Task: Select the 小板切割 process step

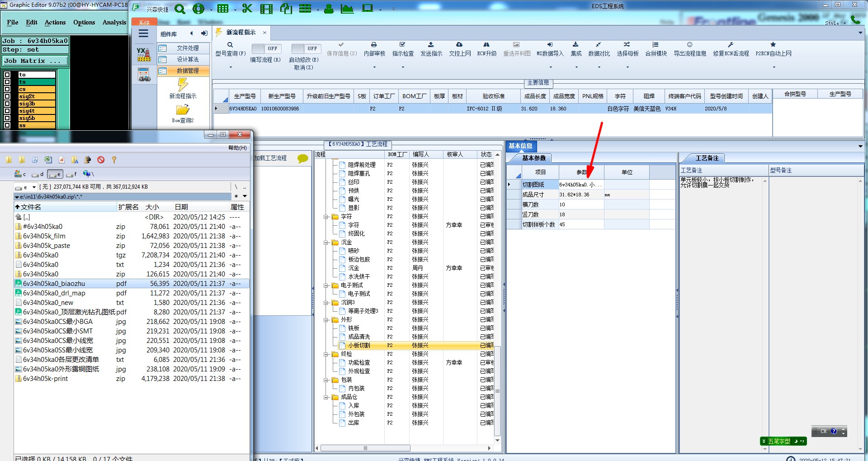Action: 359,345
